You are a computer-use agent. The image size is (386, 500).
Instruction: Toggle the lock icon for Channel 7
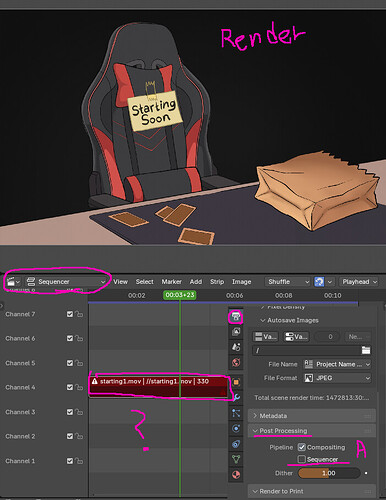pos(79,314)
